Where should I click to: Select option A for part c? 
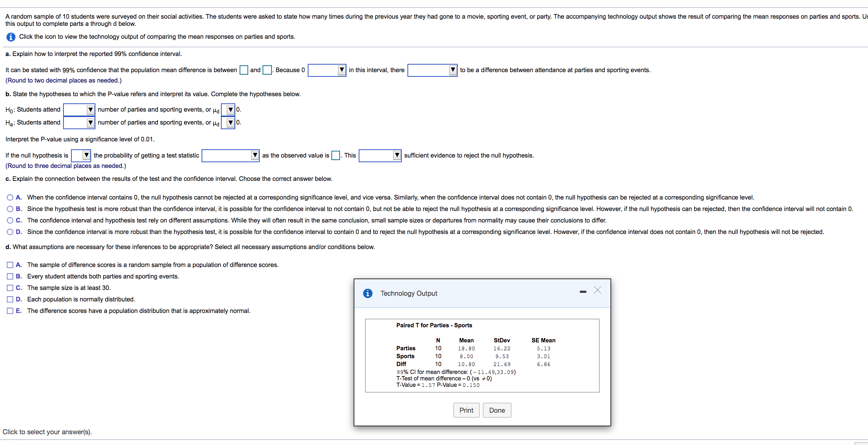click(10, 197)
